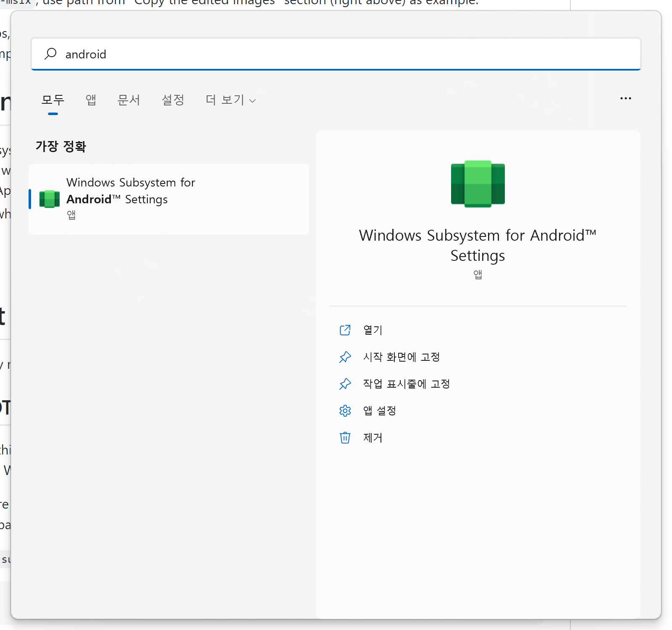This screenshot has height=630, width=672.
Task: Click the open external-link icon next to 열기
Action: (345, 330)
